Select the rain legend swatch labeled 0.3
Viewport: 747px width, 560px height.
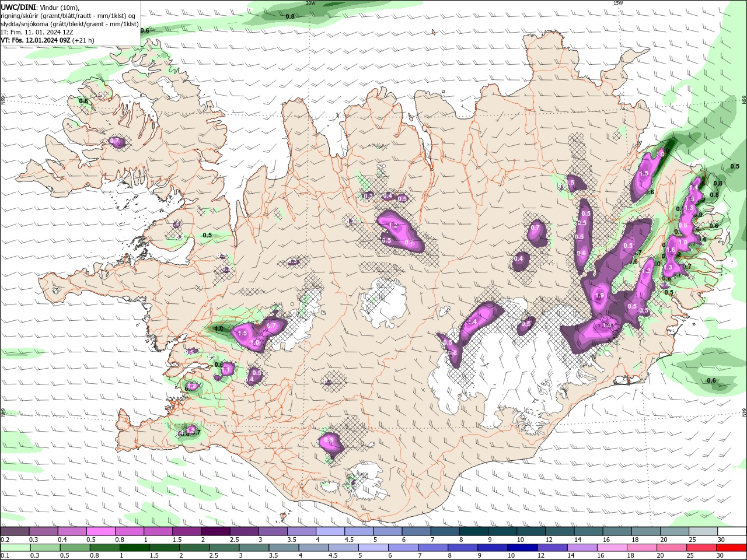pos(45,548)
